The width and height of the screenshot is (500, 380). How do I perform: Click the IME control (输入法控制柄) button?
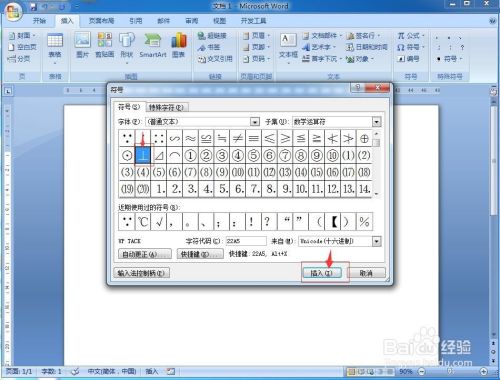click(x=141, y=273)
